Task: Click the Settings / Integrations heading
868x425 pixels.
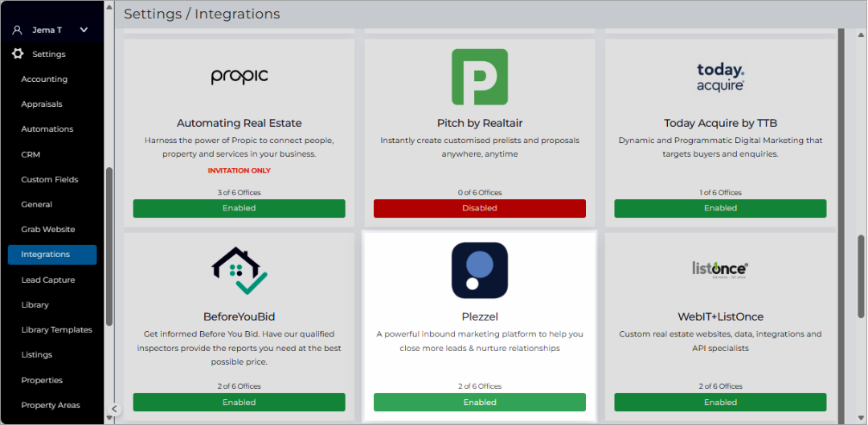Action: pos(202,14)
